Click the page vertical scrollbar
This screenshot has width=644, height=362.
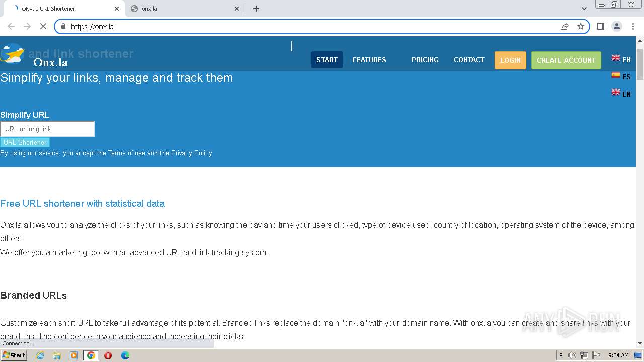[640, 64]
